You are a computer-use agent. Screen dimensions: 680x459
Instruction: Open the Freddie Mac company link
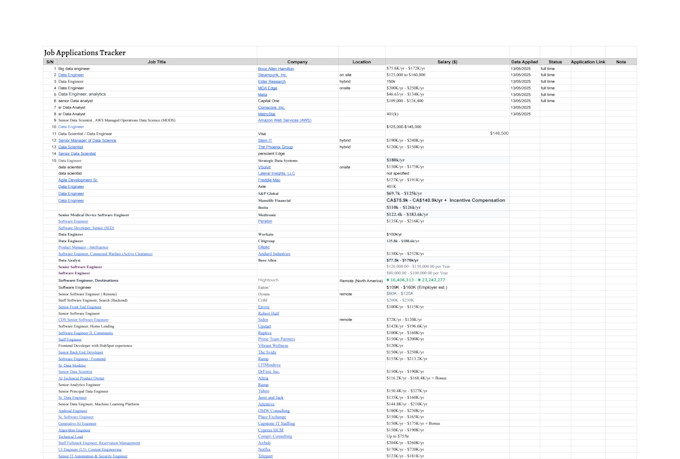coord(269,180)
